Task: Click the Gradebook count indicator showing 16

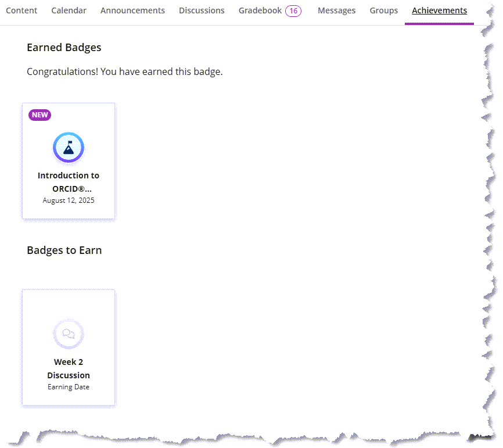Action: 293,10
